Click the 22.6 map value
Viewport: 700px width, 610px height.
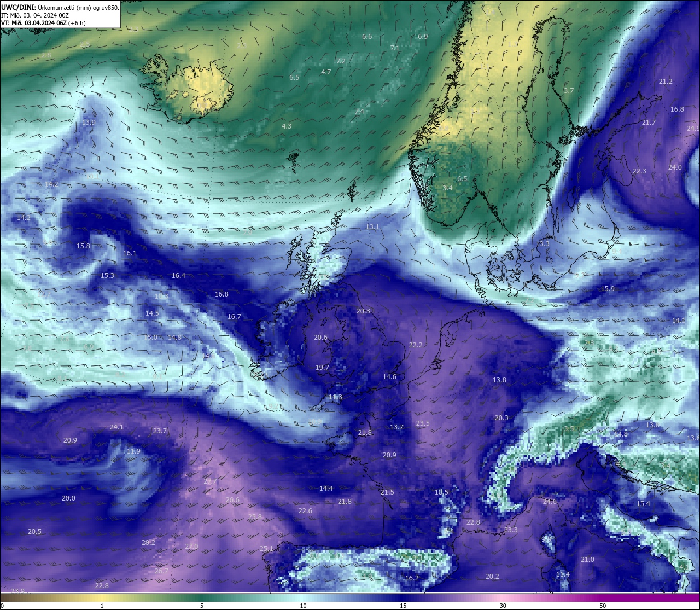[x=305, y=511]
